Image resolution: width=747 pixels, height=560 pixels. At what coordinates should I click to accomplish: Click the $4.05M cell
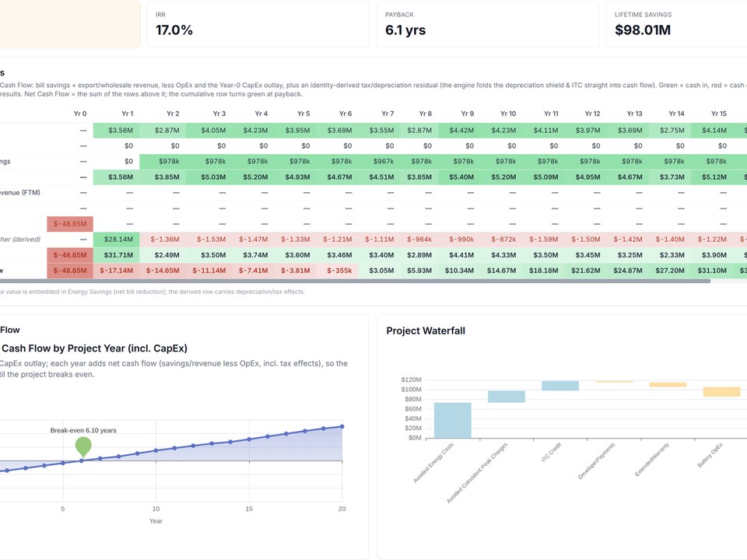pos(209,131)
